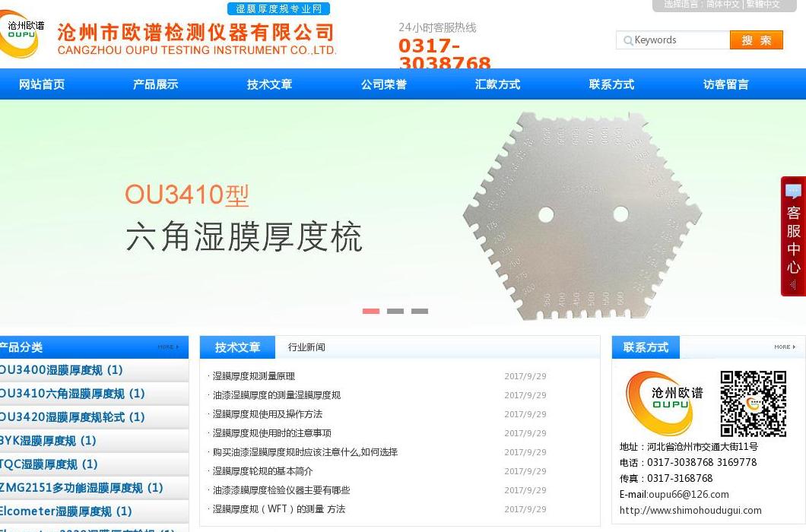Screen dimensions: 806x532
Task: Click the magnifier icon in the search box
Action: point(627,40)
